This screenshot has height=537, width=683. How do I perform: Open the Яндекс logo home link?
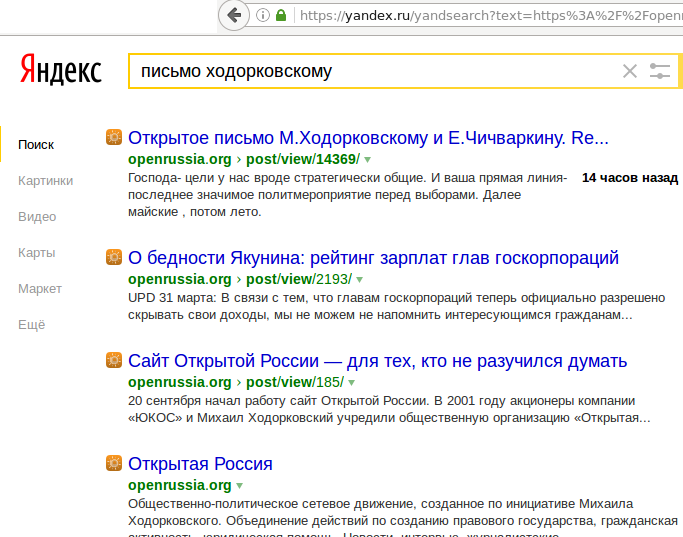[61, 69]
